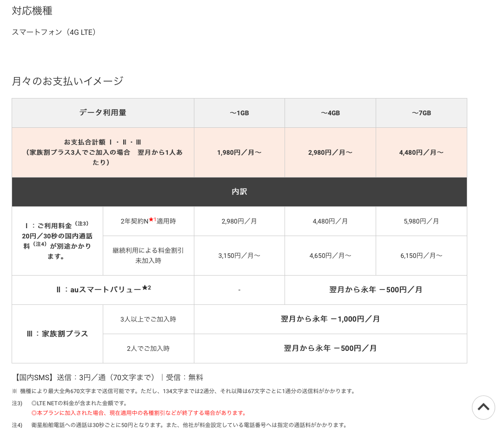Click the 継続利用による料金割引 未加入時 cell
The height and width of the screenshot is (428, 504).
point(148,256)
